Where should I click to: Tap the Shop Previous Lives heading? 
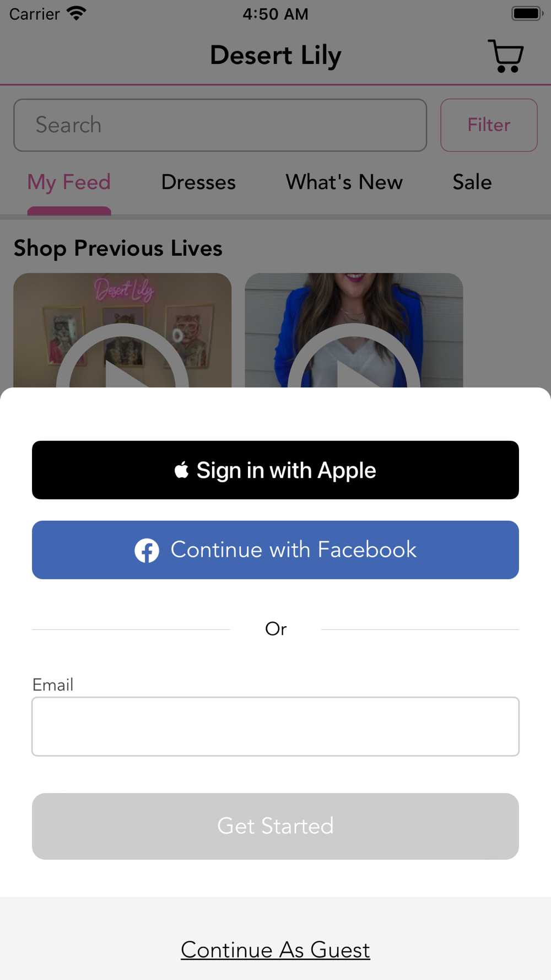118,248
